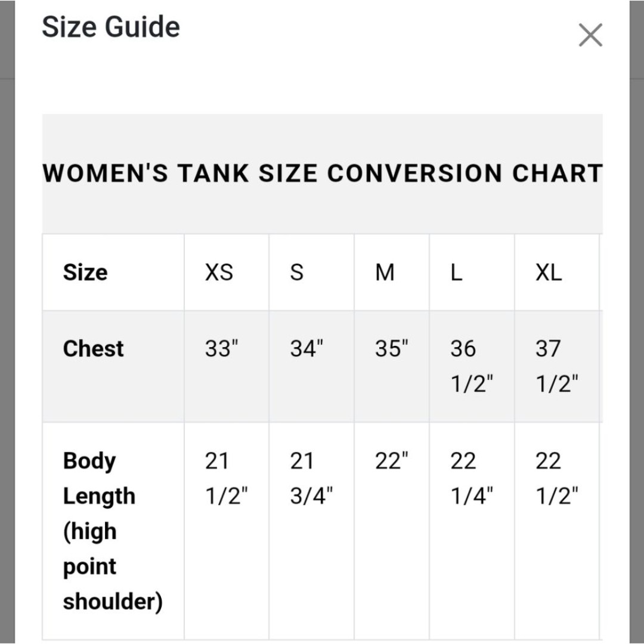Click the 36 1/2" chest cell

(x=472, y=366)
